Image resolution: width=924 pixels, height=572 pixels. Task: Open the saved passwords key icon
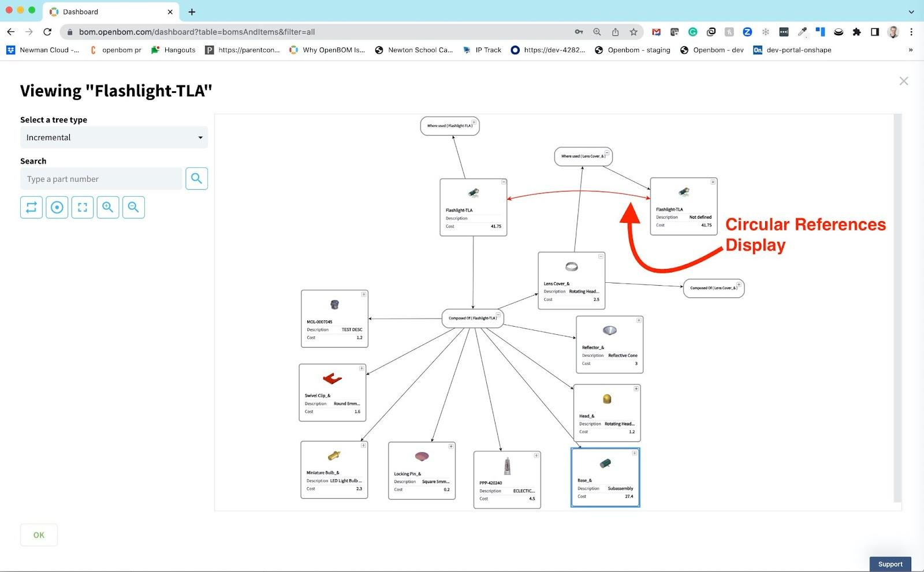coord(579,32)
